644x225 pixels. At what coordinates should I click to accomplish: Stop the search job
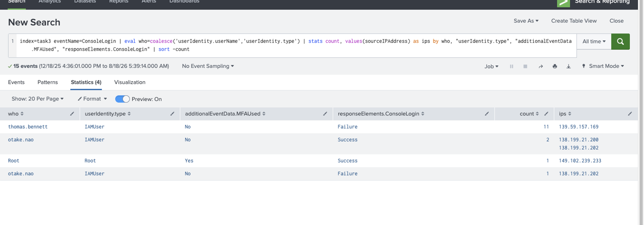coord(525,67)
